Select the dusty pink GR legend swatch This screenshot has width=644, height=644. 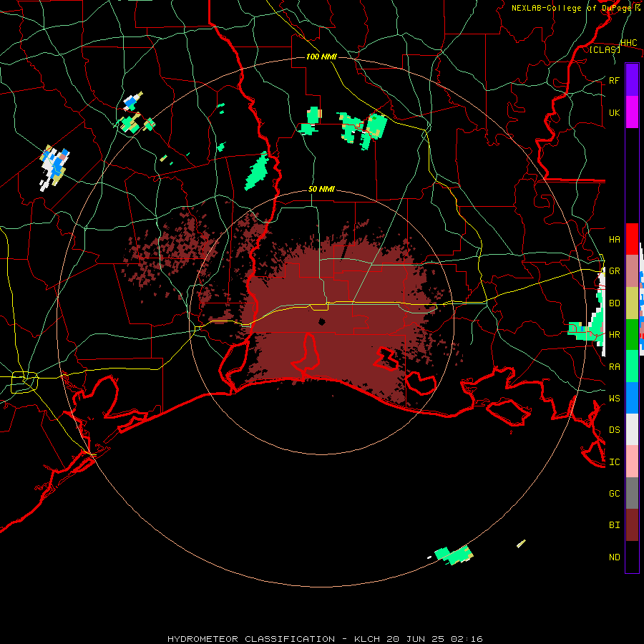pos(632,271)
